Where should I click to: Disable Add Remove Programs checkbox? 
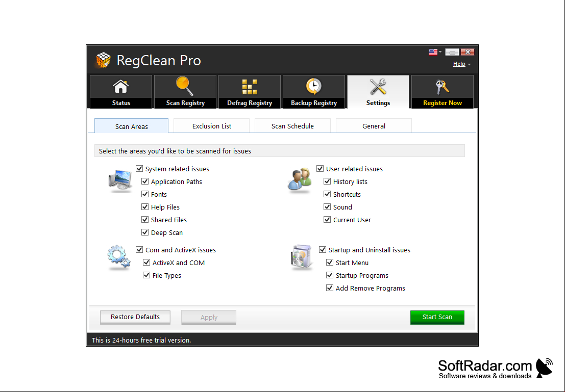pos(330,288)
